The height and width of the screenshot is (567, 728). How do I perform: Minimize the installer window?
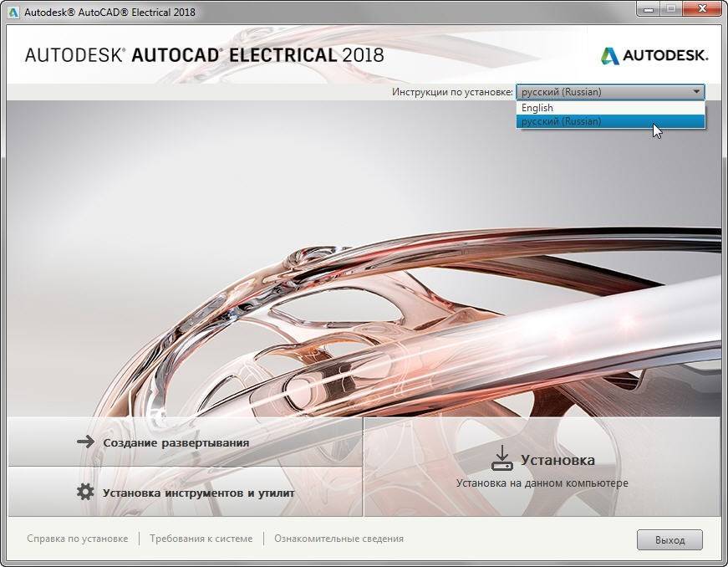click(649, 9)
